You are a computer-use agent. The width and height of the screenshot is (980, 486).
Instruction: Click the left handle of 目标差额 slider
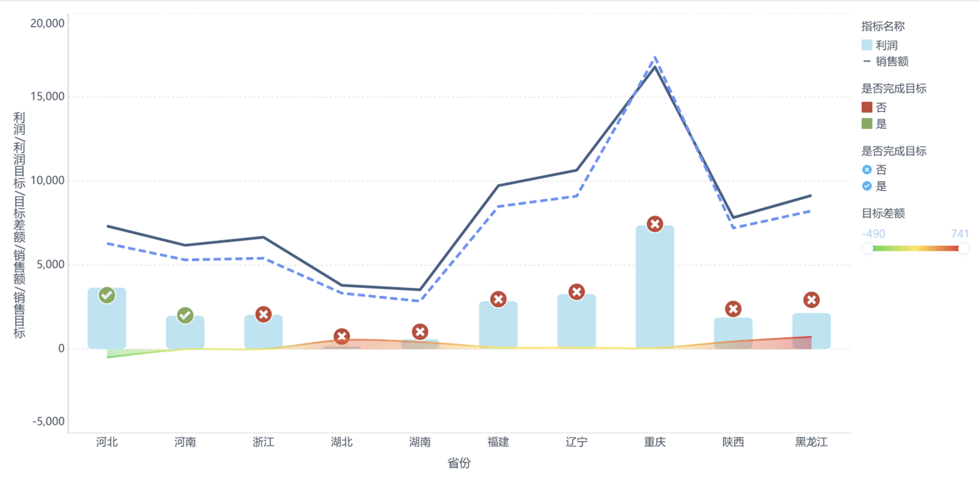868,248
